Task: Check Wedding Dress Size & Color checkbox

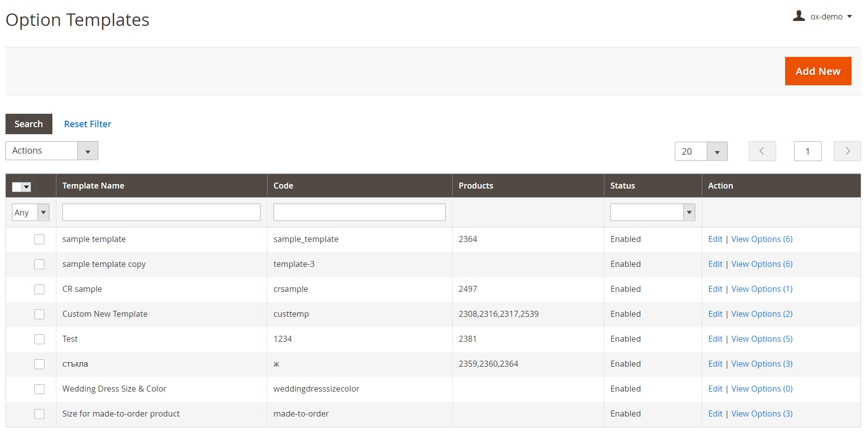Action: tap(39, 389)
